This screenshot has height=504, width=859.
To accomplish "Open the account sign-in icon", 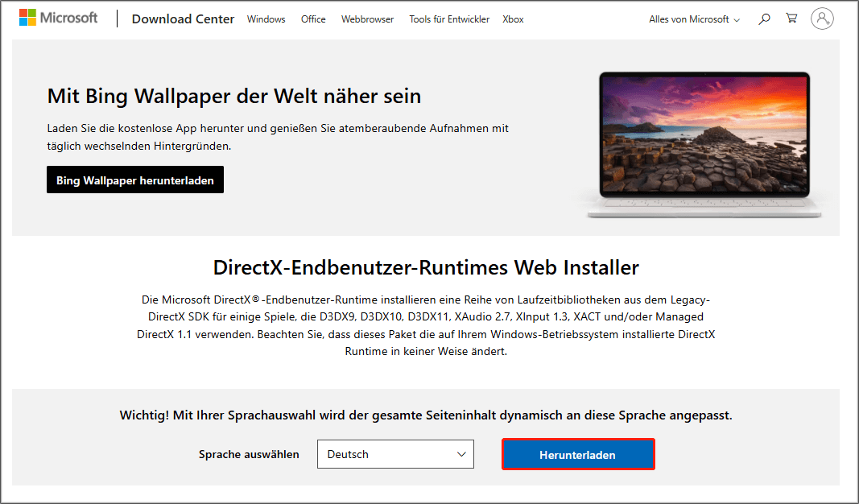I will point(822,18).
